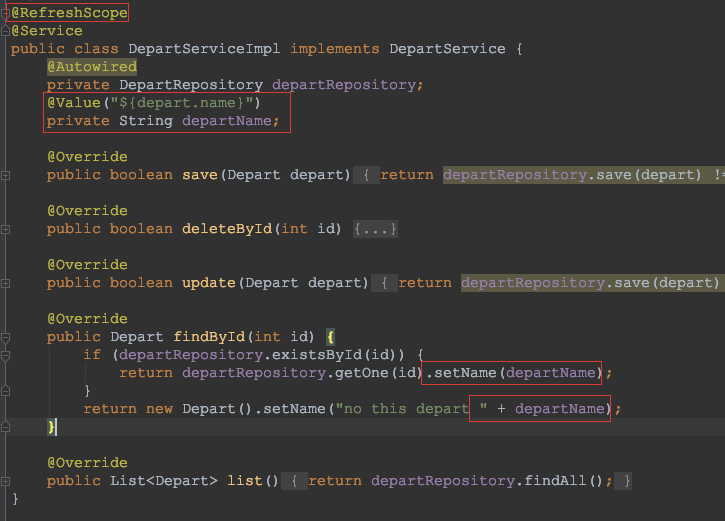Expand the folded list method gutter marker
The image size is (725, 521).
point(6,481)
